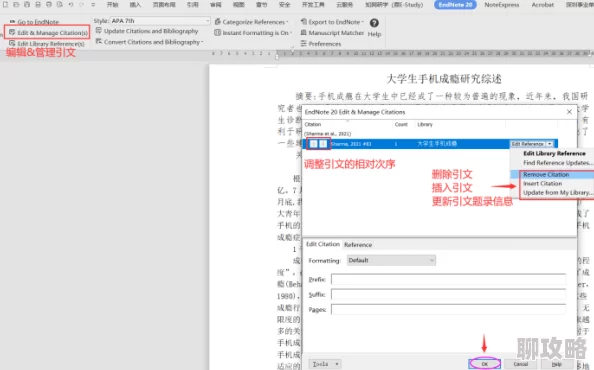Open the 开始 ribbon tab
Viewport: 594px width, 370px height.
pos(112,5)
